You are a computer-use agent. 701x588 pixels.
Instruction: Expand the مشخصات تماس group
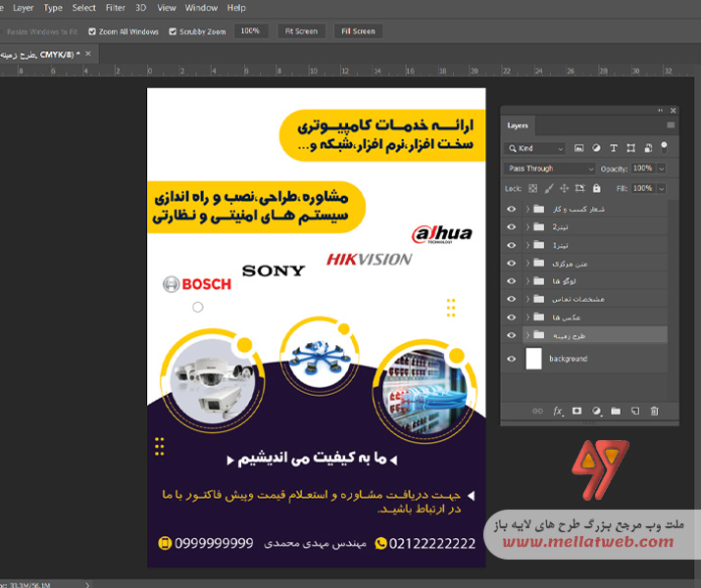(x=527, y=299)
